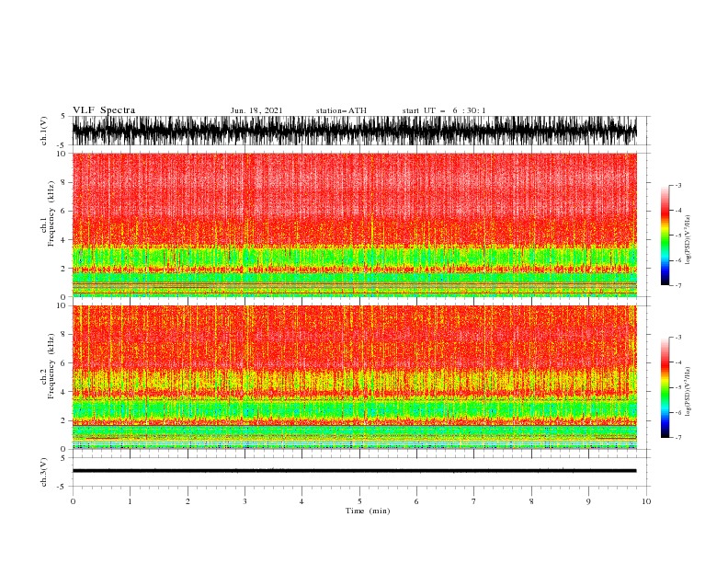The image size is (728, 563).
Task: Select the date text "Jun. 18, 2021"
Action: click(256, 110)
